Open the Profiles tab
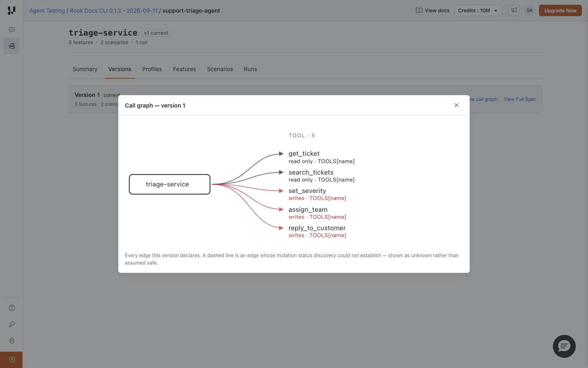Screen dimensions: 588x368 click(152, 69)
